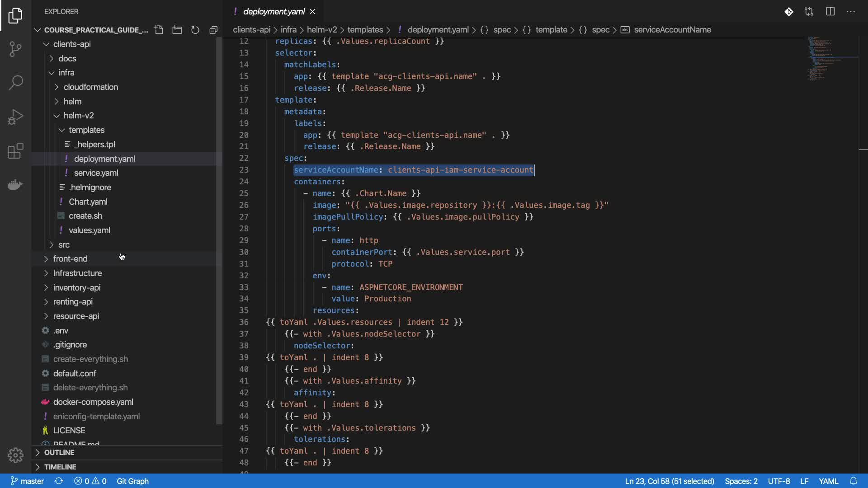Open Git Graph from status bar
This screenshot has width=868, height=488.
132,481
